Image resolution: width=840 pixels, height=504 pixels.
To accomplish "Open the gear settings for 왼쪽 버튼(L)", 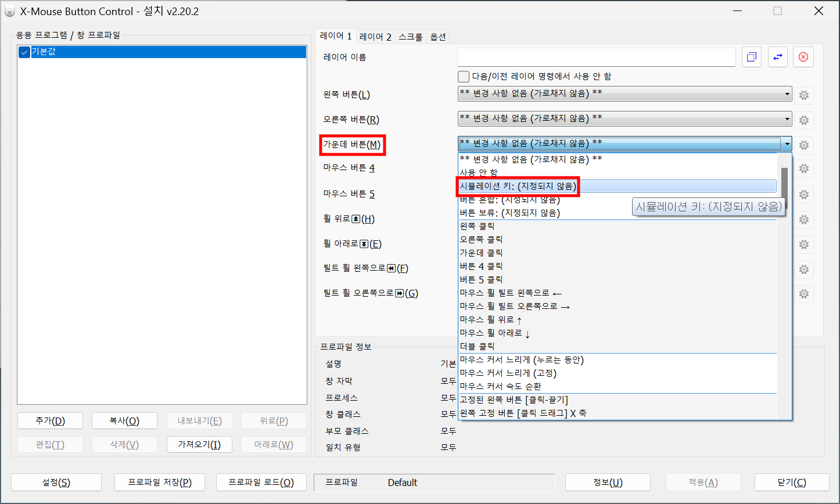I will (x=804, y=95).
